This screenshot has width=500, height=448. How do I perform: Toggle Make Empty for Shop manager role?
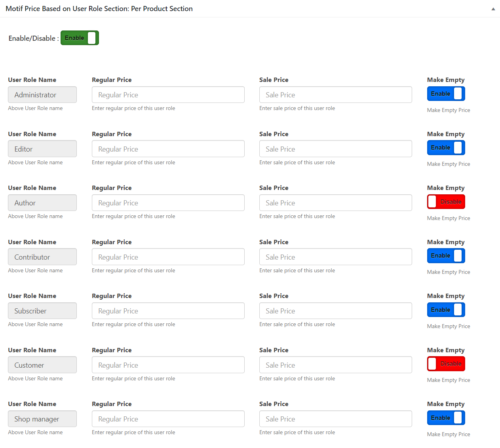coord(446,418)
